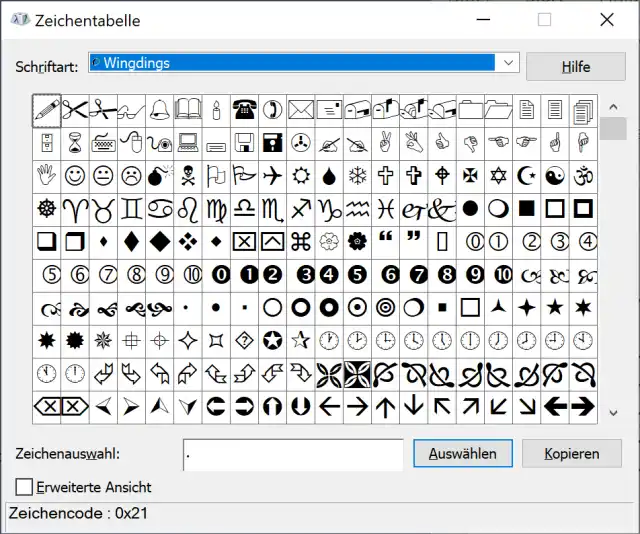The image size is (640, 534).
Task: Pick the telephone symbol in the character grid
Action: [244, 110]
